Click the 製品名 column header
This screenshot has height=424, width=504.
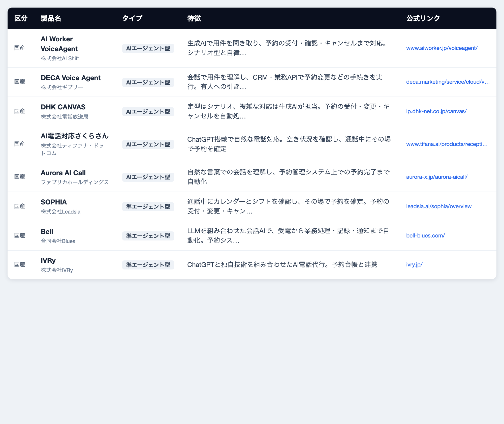51,18
